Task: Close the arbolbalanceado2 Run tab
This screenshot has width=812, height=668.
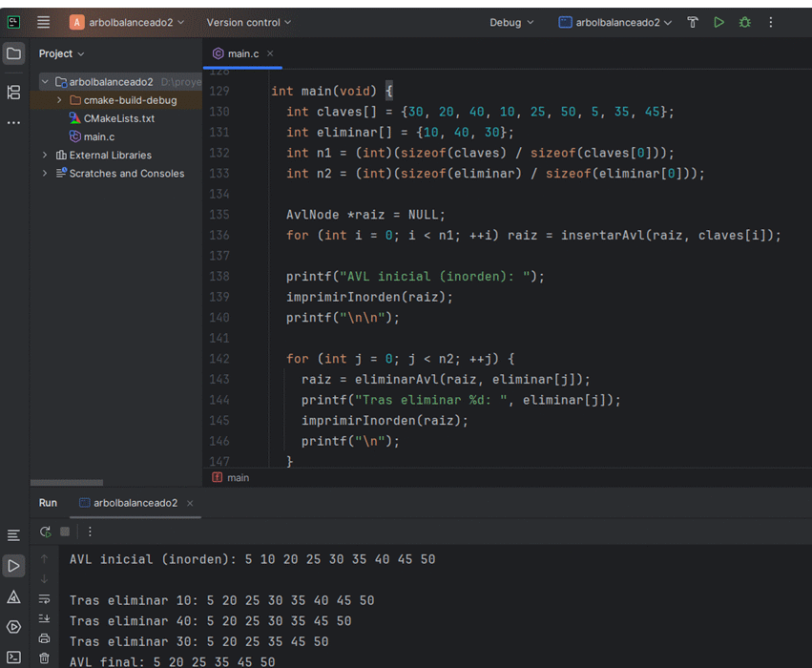Action: pyautogui.click(x=190, y=503)
